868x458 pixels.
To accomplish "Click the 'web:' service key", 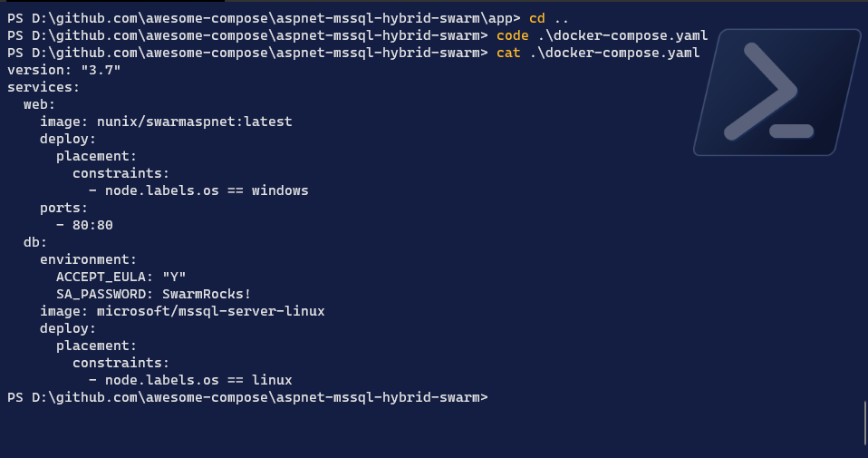I will (39, 104).
